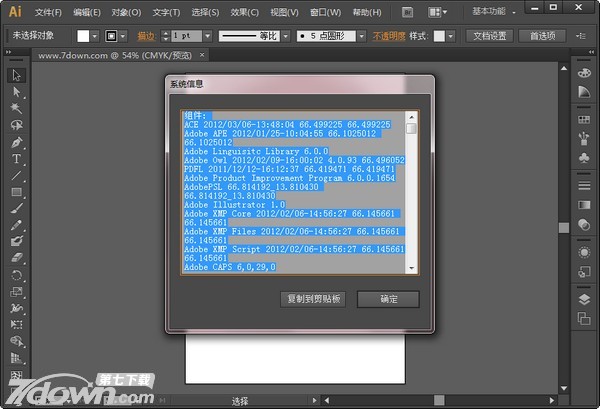The height and width of the screenshot is (409, 600).
Task: Select the Type tool
Action: pos(16,158)
